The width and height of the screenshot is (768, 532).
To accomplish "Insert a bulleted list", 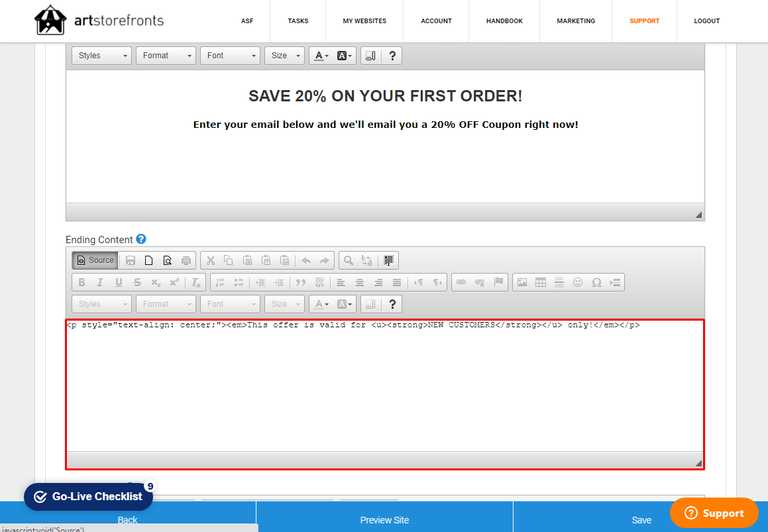I will [239, 282].
